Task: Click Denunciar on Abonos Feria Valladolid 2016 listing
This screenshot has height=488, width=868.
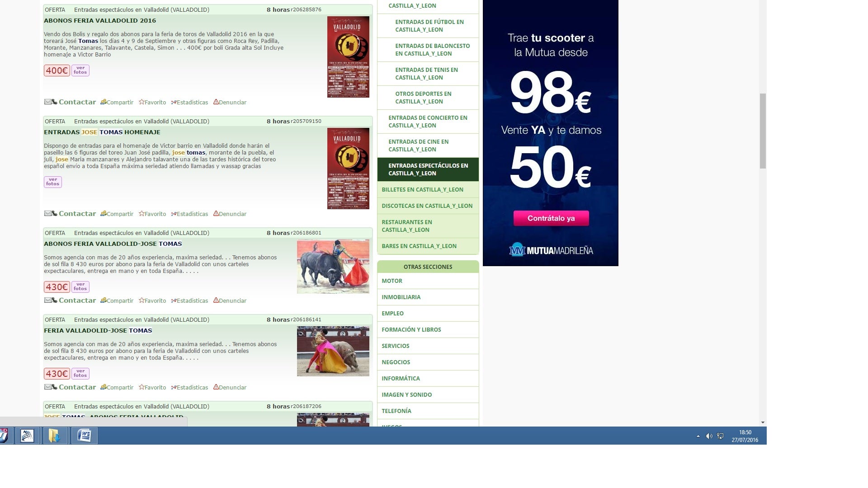Action: click(230, 102)
